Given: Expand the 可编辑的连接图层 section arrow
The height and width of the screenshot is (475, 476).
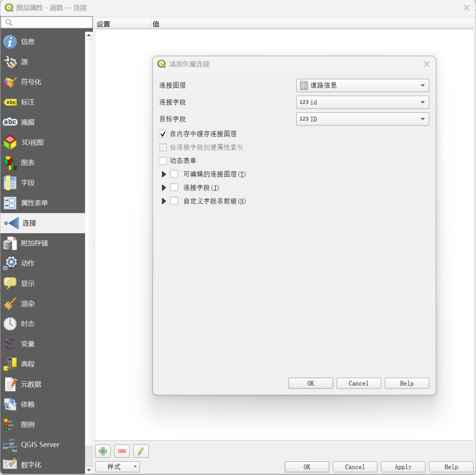Looking at the screenshot, I should [164, 174].
